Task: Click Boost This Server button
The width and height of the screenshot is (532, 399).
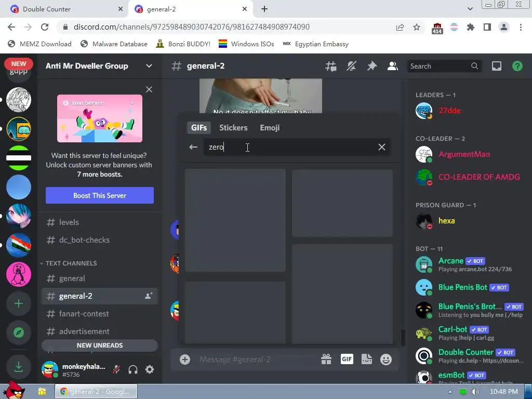Action: [x=100, y=195]
